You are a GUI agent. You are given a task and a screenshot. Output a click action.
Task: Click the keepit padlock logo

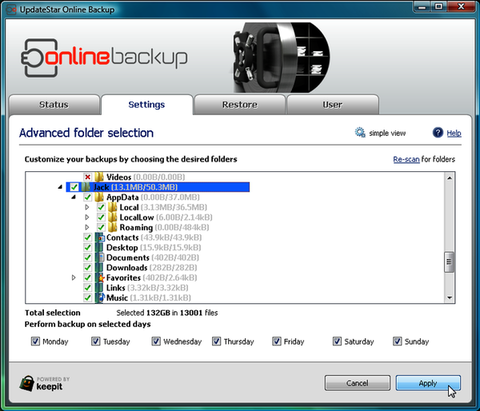[27, 383]
